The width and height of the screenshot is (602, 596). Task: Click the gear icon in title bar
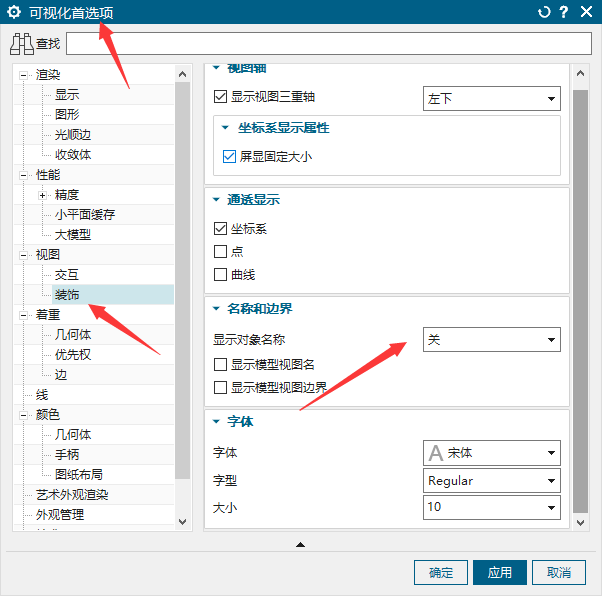tap(14, 13)
